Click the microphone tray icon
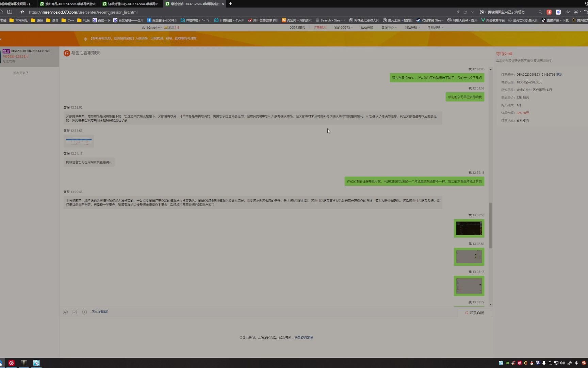Image resolution: width=588 pixels, height=368 pixels. tap(544, 363)
